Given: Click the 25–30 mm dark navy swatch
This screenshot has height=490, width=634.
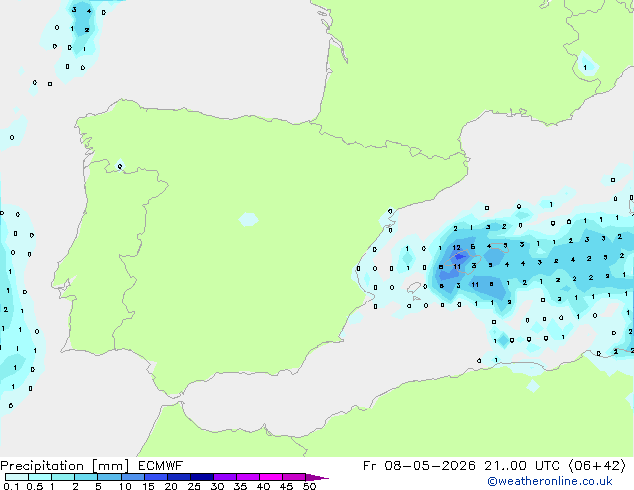Looking at the screenshot, I should pyautogui.click(x=202, y=477).
